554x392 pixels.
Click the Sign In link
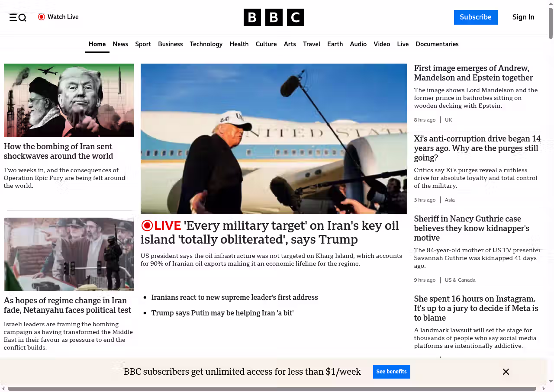point(523,17)
